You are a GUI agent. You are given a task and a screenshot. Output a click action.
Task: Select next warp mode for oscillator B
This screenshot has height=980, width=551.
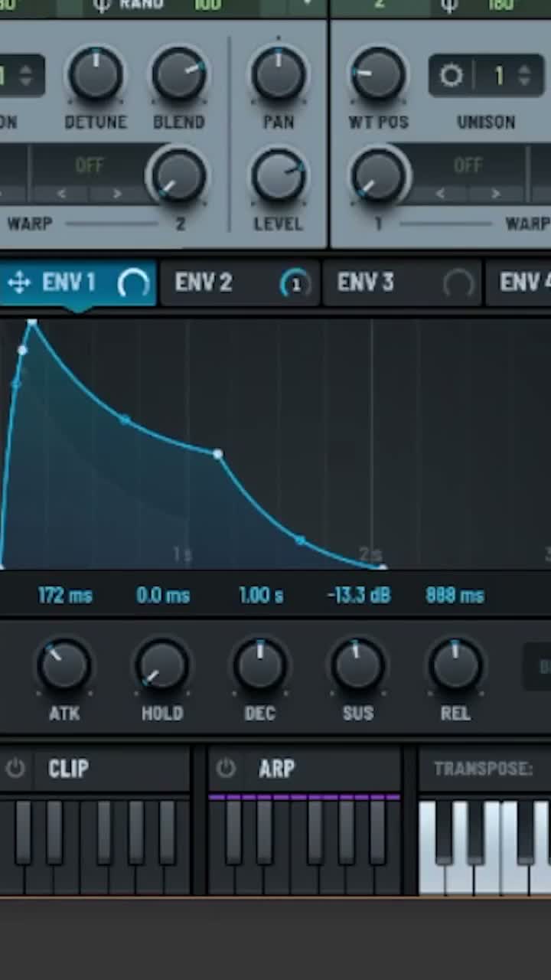(496, 194)
